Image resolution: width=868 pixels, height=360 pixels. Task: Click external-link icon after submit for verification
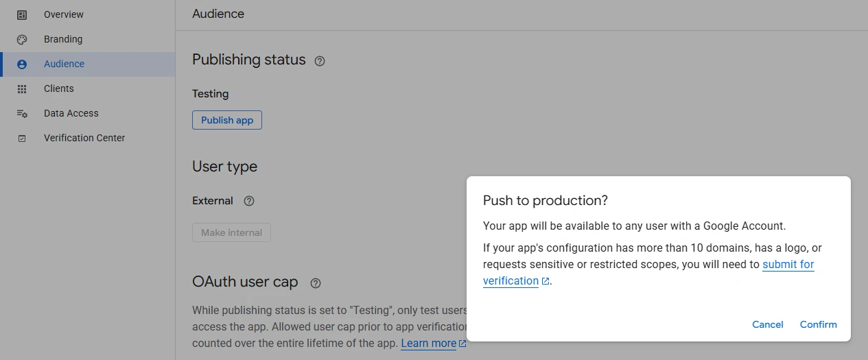coord(546,281)
